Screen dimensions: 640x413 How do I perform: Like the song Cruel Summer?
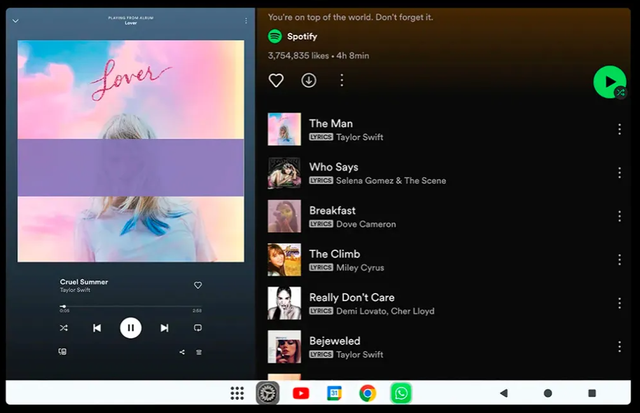click(x=198, y=285)
